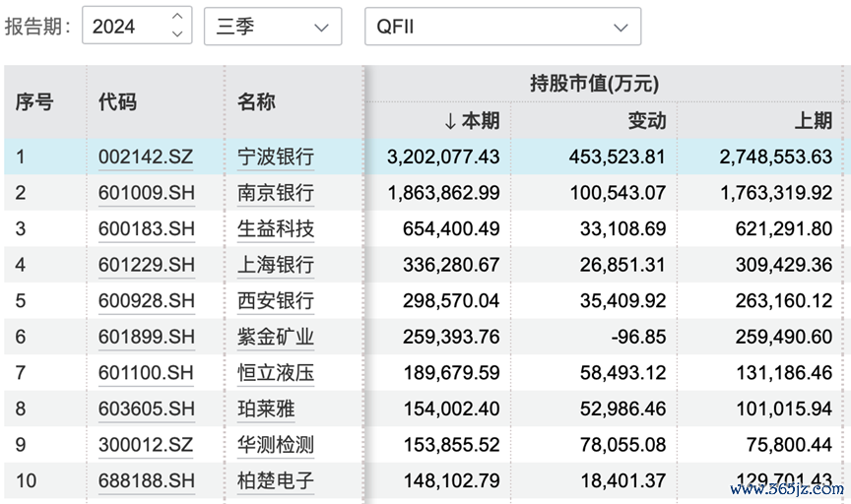Screen dimensions: 851x504
Task: Select the previous value 621,291.80
Action: click(x=784, y=228)
